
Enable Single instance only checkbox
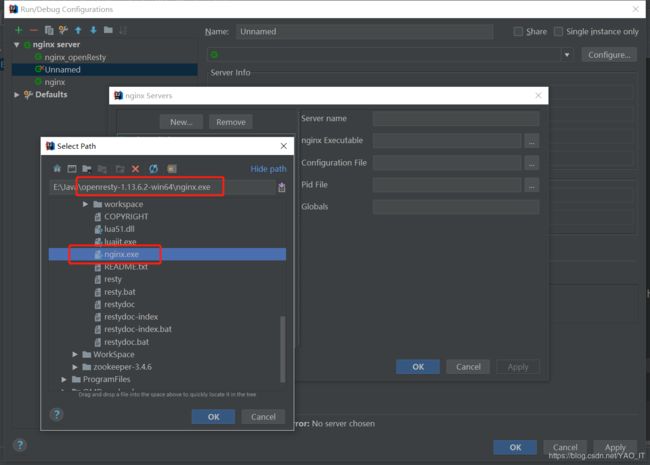[x=558, y=31]
